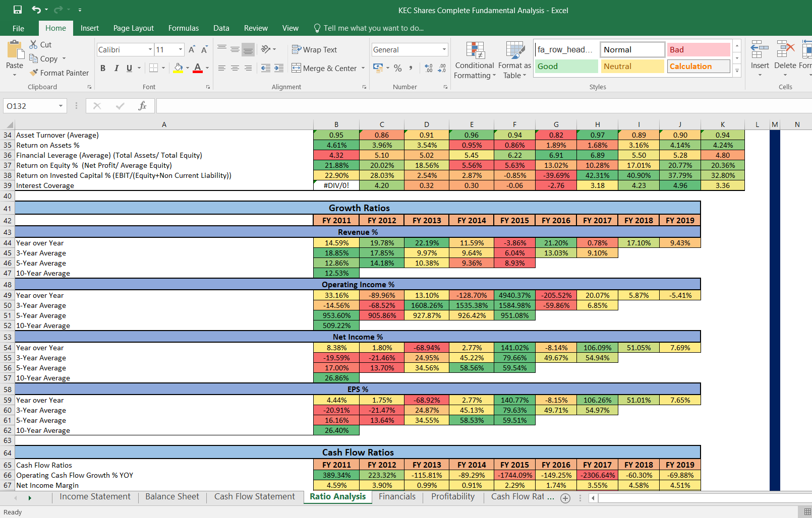812x518 pixels.
Task: Toggle Bold formatting
Action: 103,68
